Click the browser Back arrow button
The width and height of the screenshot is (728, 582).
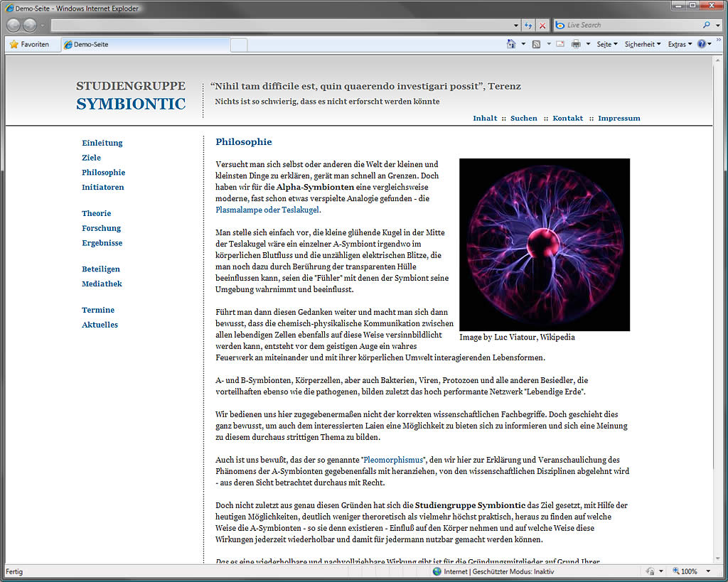[x=14, y=25]
